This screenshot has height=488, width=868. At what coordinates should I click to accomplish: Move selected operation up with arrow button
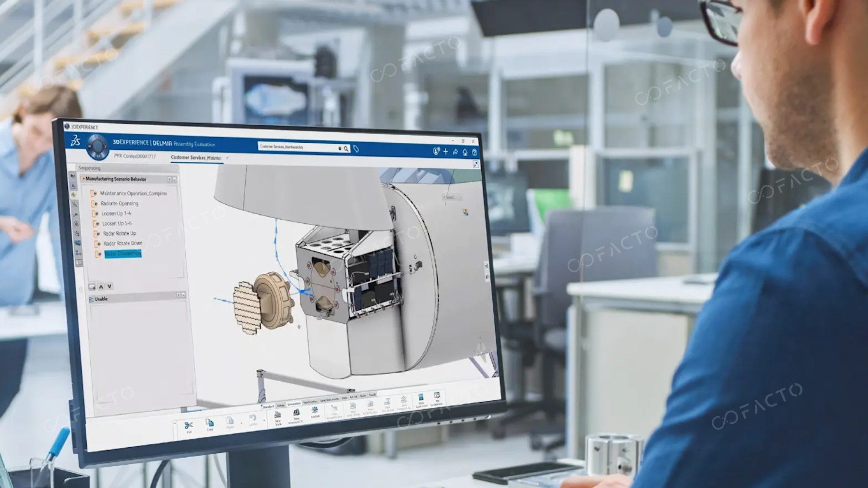[x=101, y=286]
